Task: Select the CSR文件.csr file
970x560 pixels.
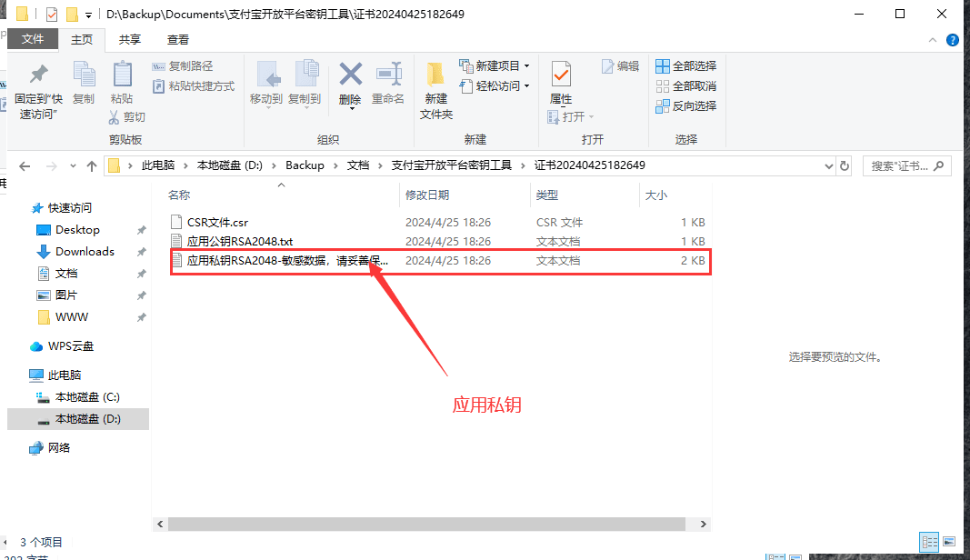Action: coord(217,222)
